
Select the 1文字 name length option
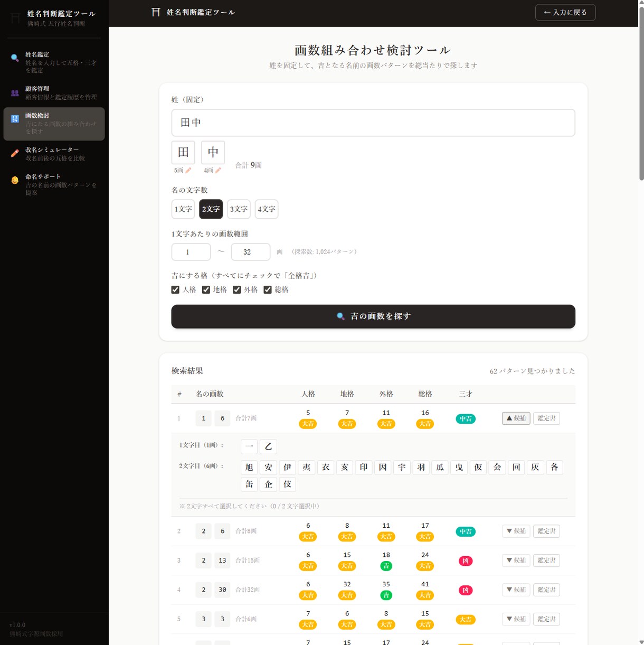[x=183, y=209]
